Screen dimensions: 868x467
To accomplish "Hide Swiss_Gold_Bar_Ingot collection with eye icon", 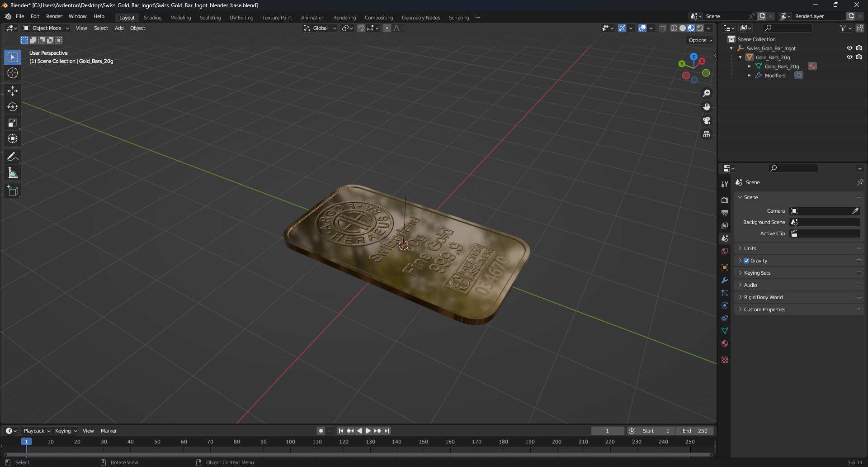I will (849, 48).
